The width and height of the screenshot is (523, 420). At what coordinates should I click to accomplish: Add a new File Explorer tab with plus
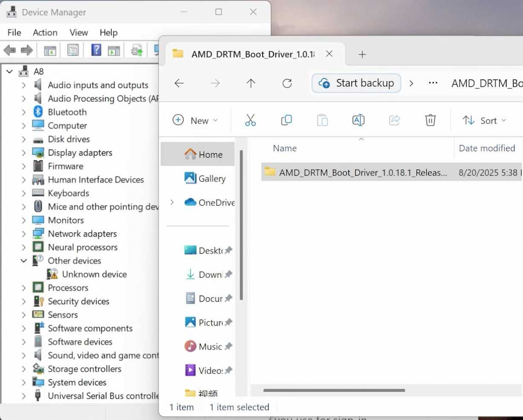coord(362,54)
